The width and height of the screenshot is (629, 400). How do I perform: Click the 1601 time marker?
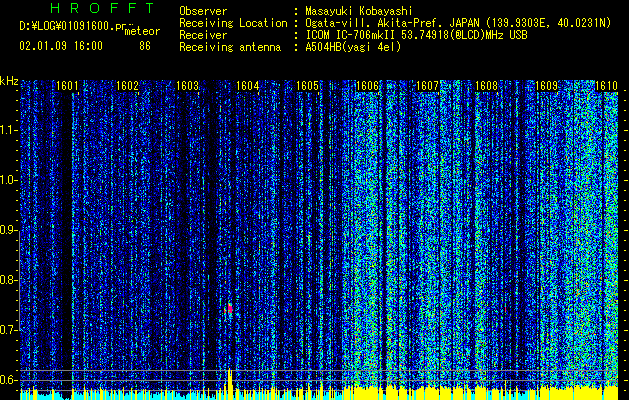67,86
